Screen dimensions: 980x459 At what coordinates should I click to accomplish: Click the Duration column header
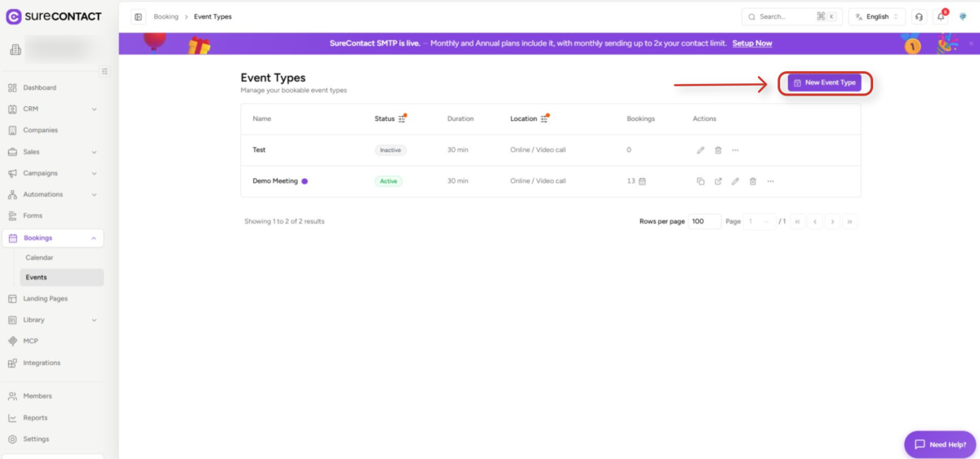[x=461, y=118]
